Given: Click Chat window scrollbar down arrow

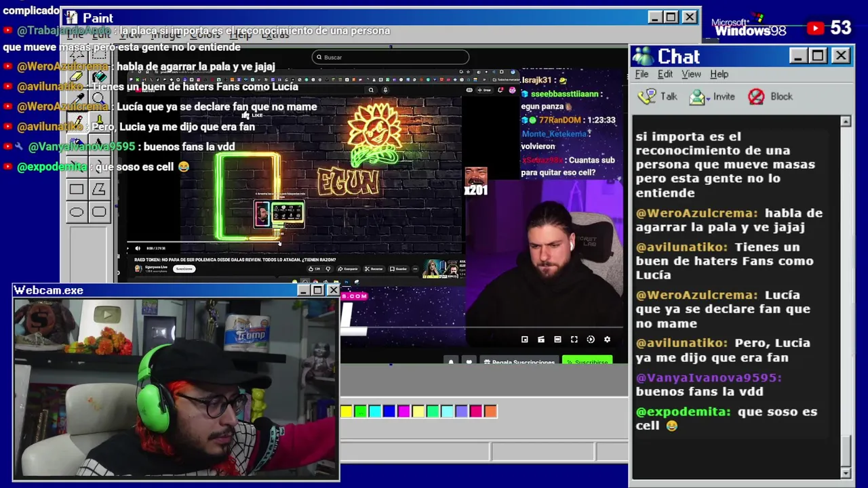Looking at the screenshot, I should (x=846, y=472).
